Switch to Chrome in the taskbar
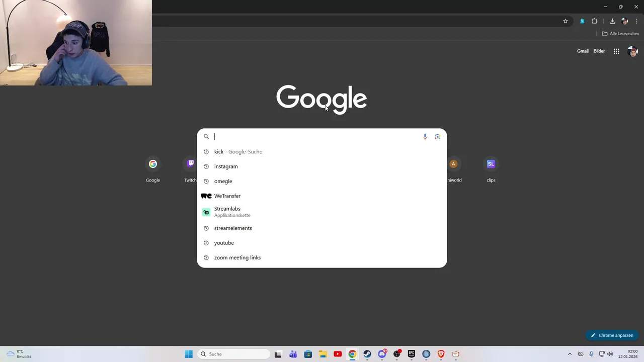The image size is (644, 362). pyautogui.click(x=352, y=354)
